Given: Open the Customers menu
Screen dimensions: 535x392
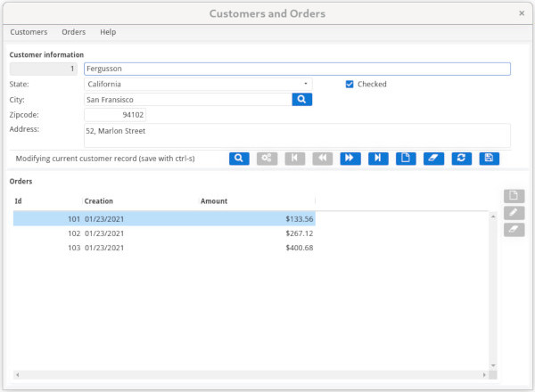Looking at the screenshot, I should click(x=29, y=32).
